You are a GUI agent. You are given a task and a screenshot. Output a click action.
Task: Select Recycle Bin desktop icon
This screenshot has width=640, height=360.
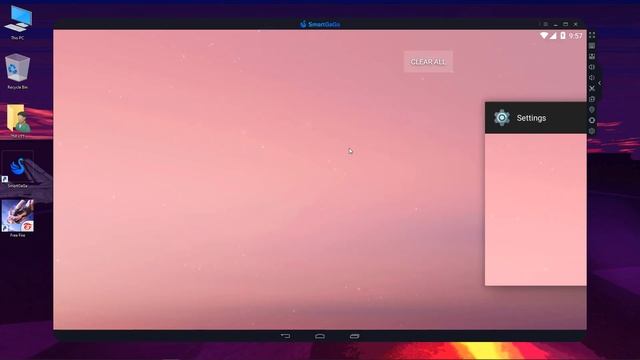17,71
